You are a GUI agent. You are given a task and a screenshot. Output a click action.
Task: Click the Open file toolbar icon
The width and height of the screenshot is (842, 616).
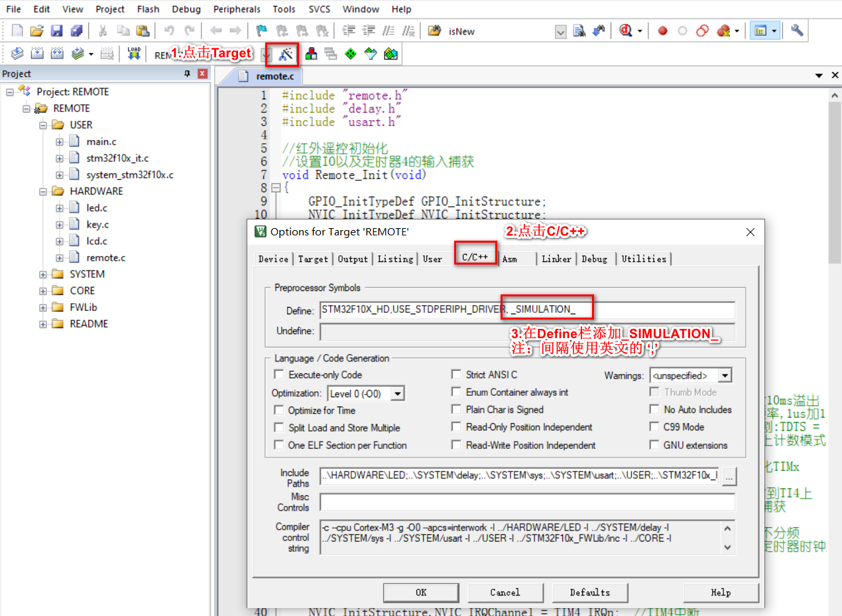tap(36, 31)
